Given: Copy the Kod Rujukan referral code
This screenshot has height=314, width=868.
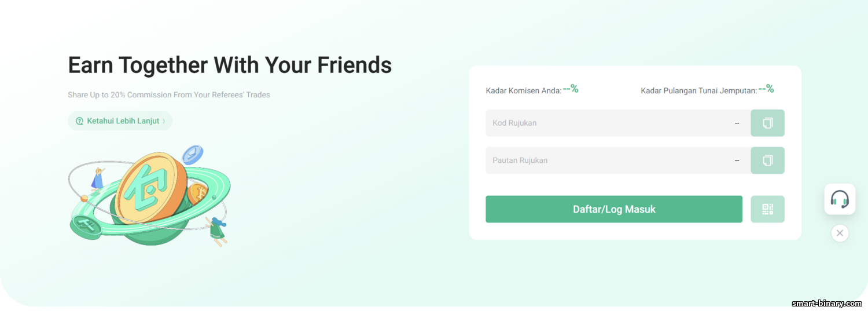Looking at the screenshot, I should 767,123.
